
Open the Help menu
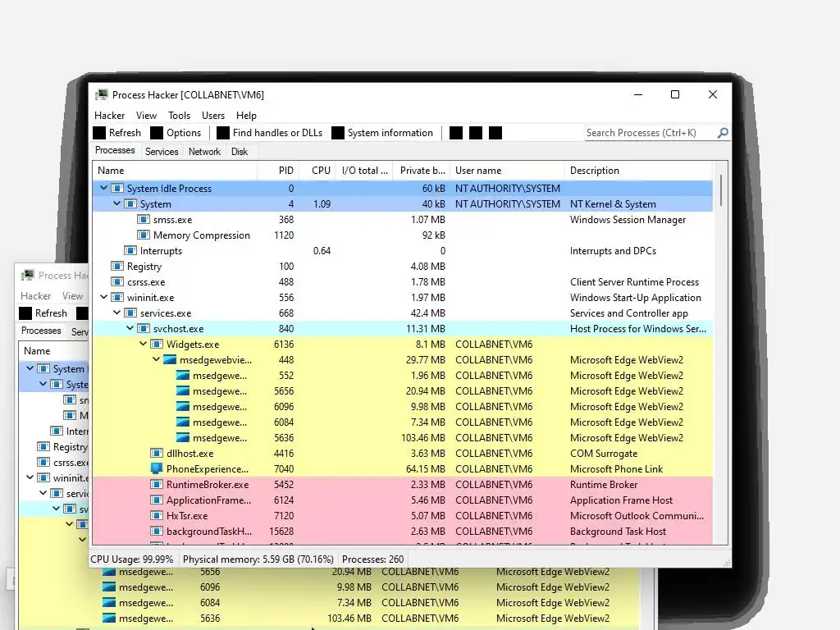pyautogui.click(x=246, y=115)
